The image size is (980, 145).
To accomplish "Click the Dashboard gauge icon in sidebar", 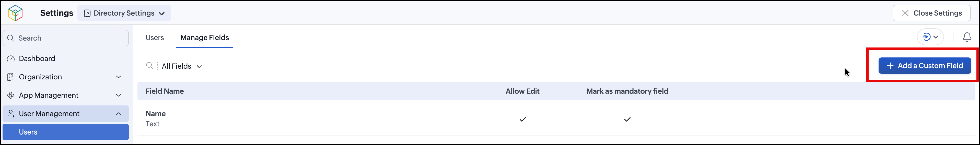I will (x=11, y=59).
